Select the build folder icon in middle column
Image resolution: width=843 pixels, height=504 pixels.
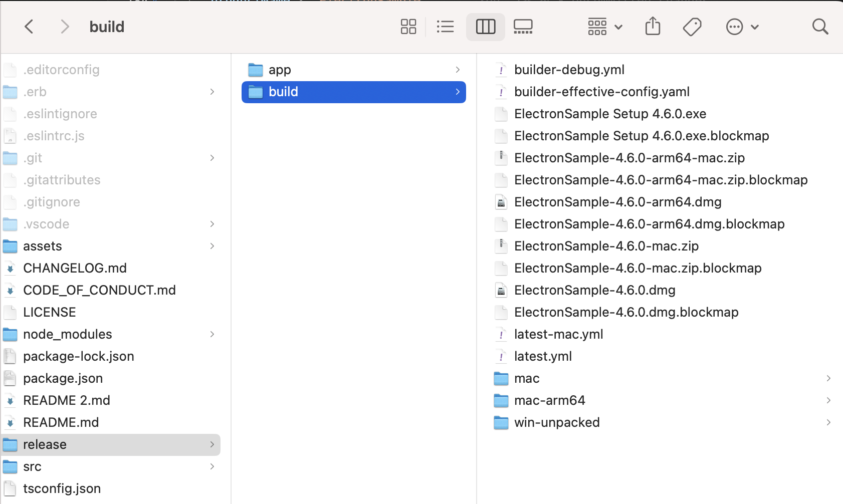[256, 92]
